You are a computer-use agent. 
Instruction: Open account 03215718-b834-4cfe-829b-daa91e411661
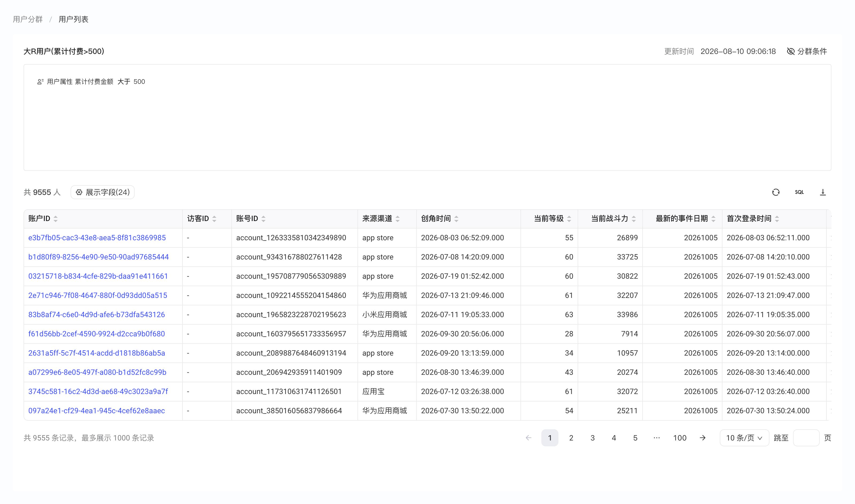(98, 276)
